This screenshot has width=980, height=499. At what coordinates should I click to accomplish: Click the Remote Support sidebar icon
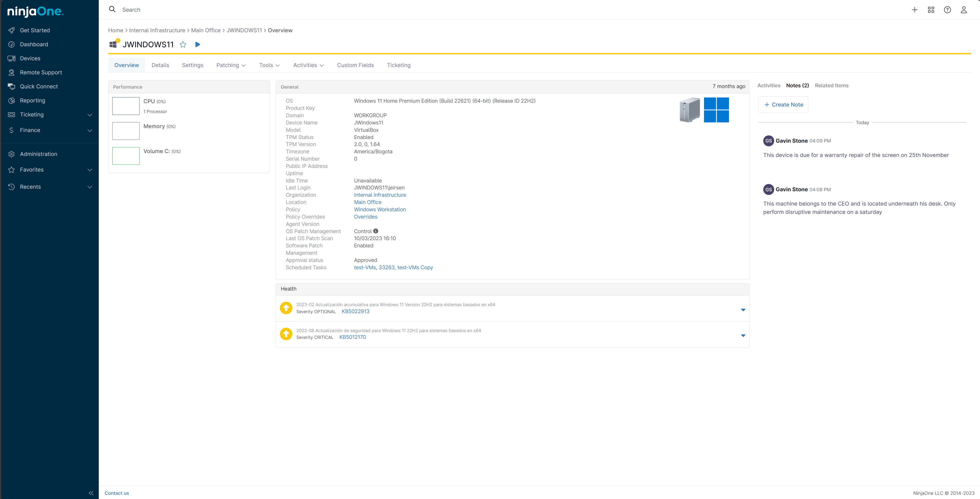tap(11, 72)
